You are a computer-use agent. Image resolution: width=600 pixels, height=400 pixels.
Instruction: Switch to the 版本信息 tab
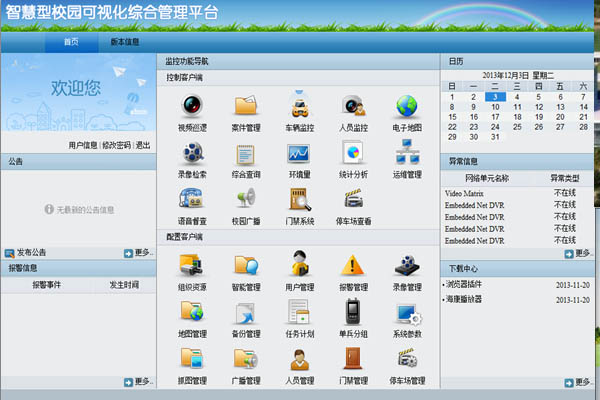pyautogui.click(x=124, y=42)
